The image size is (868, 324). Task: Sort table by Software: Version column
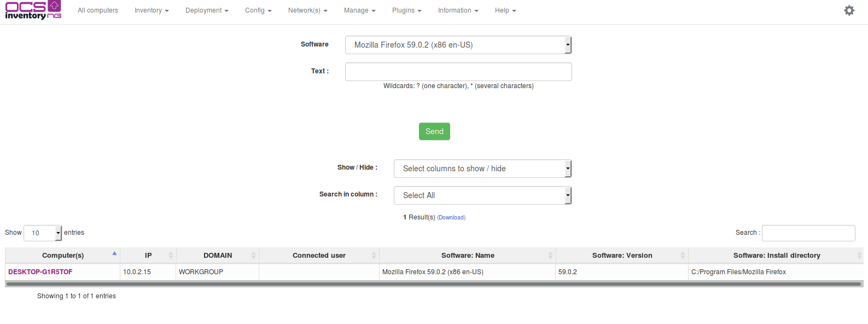(x=622, y=256)
